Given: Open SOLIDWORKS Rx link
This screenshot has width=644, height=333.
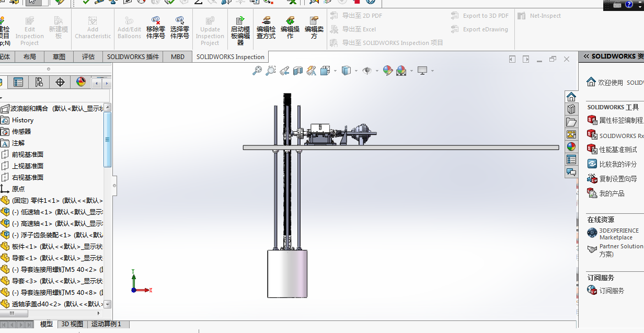Looking at the screenshot, I should point(621,135).
